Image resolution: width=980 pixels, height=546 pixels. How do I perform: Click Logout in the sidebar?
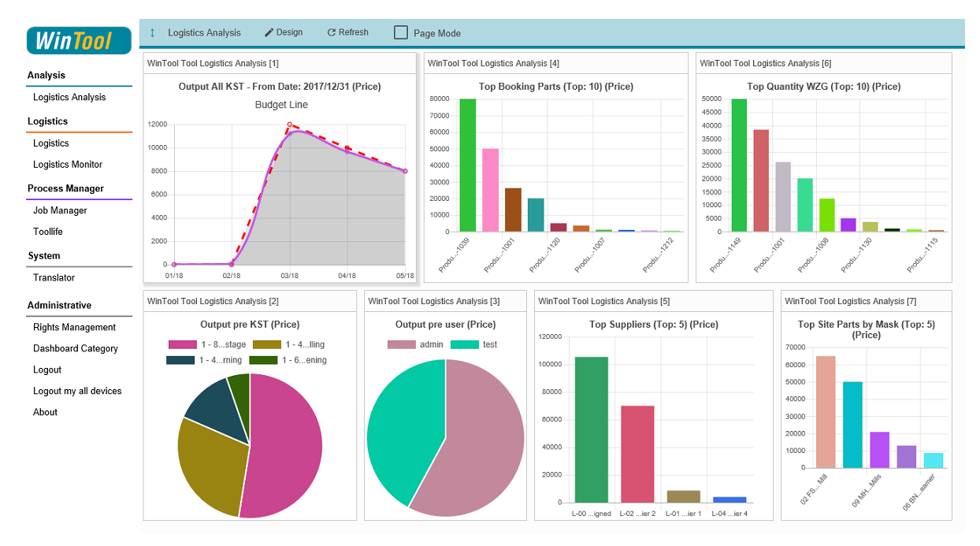(47, 370)
